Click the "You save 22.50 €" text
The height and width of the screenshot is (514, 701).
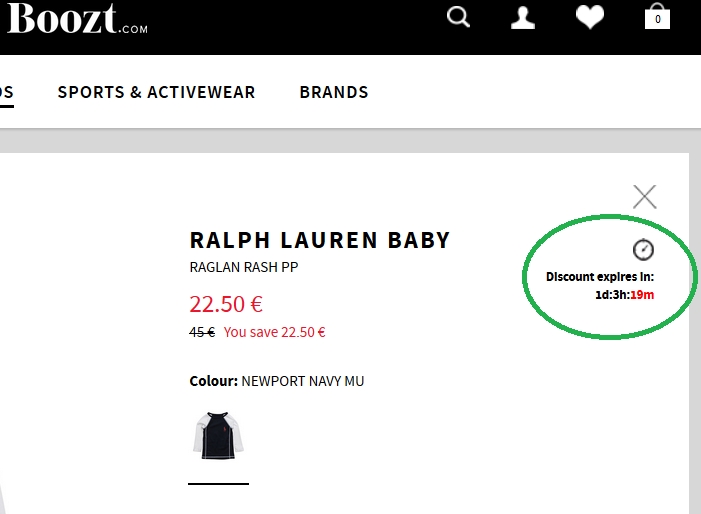(275, 333)
